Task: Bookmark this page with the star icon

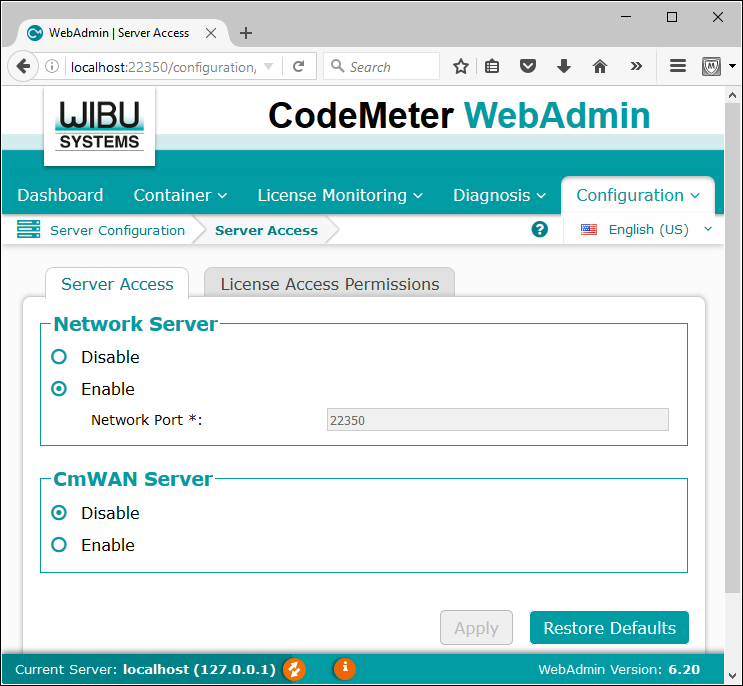Action: [461, 66]
